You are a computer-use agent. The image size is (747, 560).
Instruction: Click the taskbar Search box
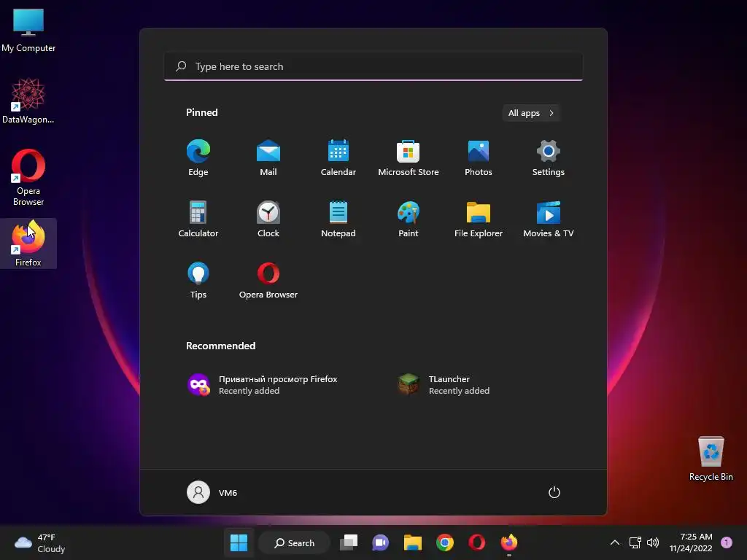[x=295, y=542]
